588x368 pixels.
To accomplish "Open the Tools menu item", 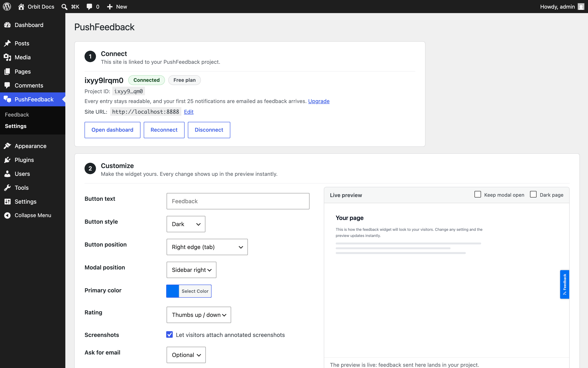I will point(32,187).
